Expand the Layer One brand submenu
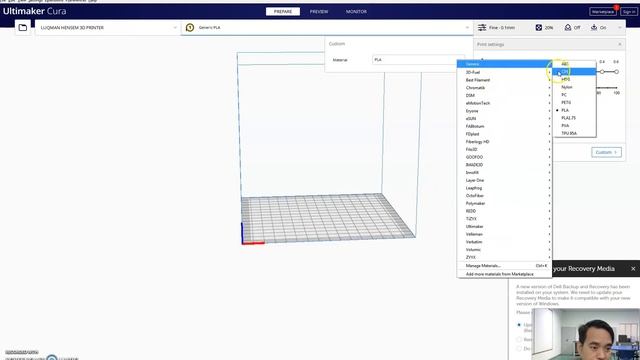Screen dimensions: 640x360 pyautogui.click(x=504, y=180)
